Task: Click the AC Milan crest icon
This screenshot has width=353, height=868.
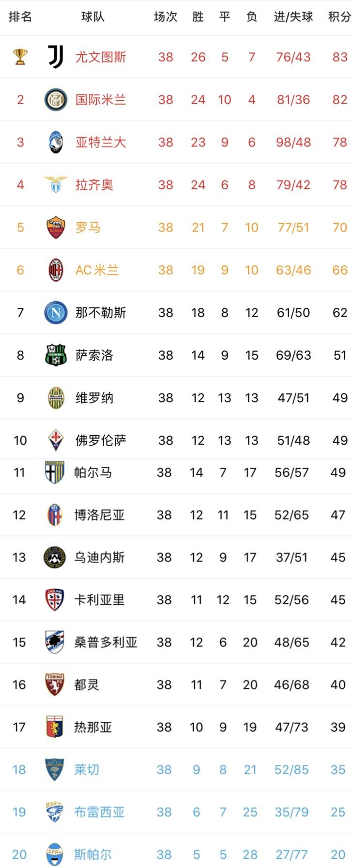Action: [x=56, y=270]
